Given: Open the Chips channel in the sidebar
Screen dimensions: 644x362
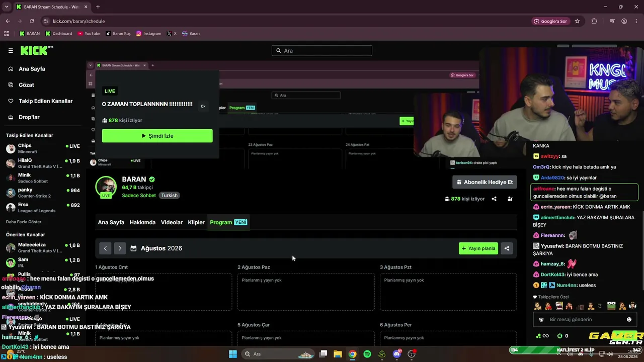Looking at the screenshot, I should pos(43,148).
